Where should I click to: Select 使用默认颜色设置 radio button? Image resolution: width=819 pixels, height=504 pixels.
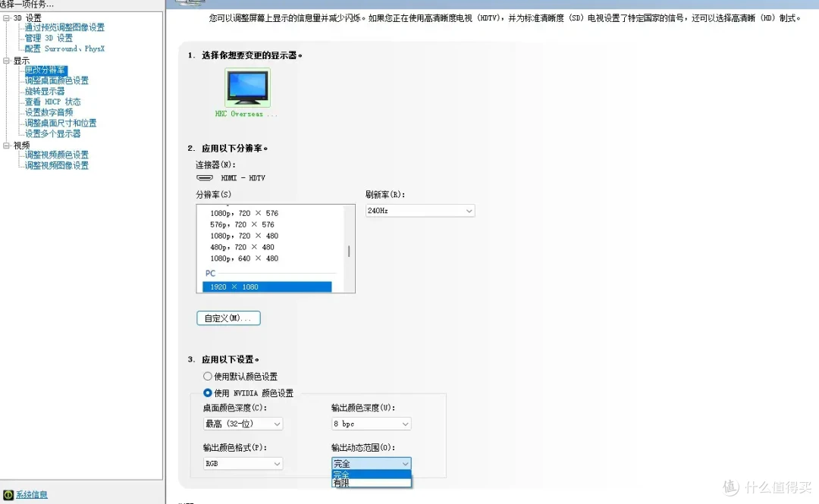[207, 376]
